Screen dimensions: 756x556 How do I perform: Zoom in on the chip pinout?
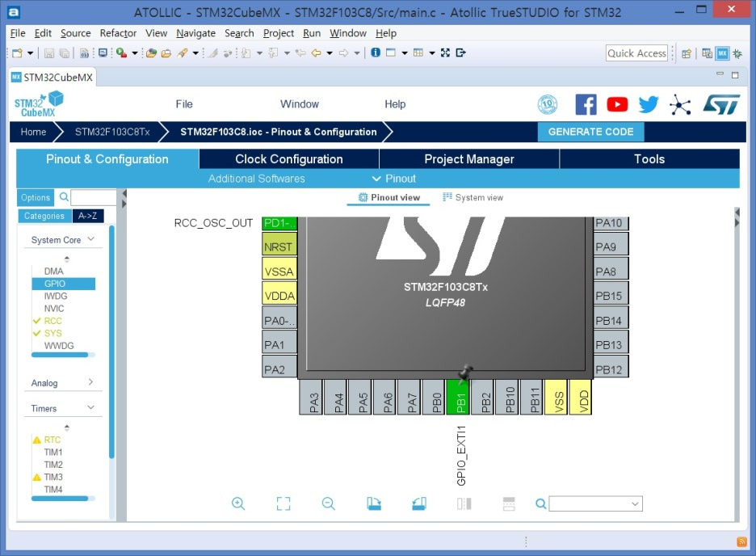238,504
